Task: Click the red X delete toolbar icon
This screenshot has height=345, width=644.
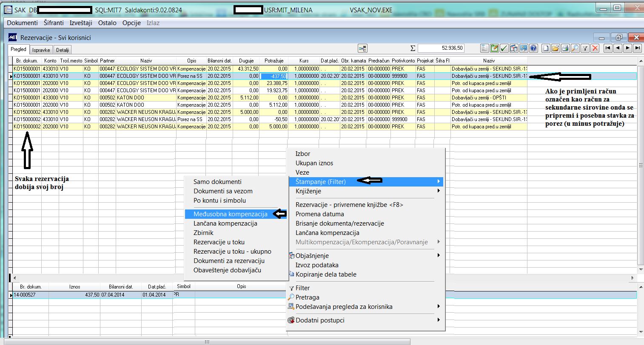Action: [595, 48]
